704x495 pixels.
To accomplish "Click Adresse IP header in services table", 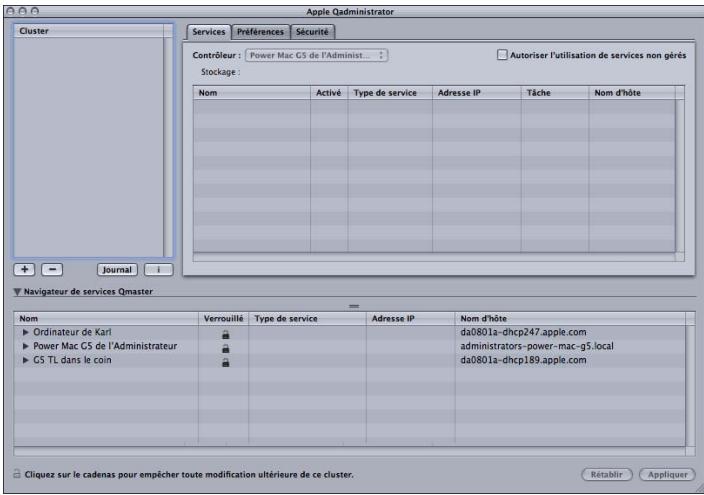I will 476,93.
